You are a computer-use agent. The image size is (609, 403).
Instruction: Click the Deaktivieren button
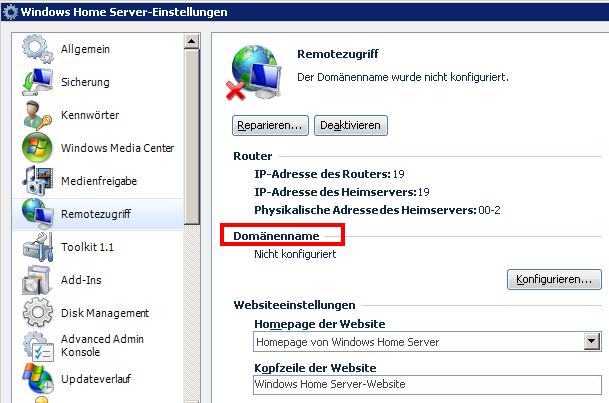click(350, 125)
